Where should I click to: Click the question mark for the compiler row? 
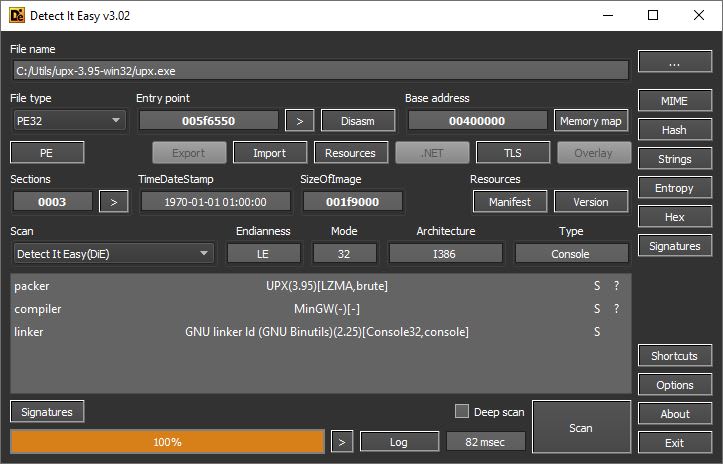pos(616,309)
